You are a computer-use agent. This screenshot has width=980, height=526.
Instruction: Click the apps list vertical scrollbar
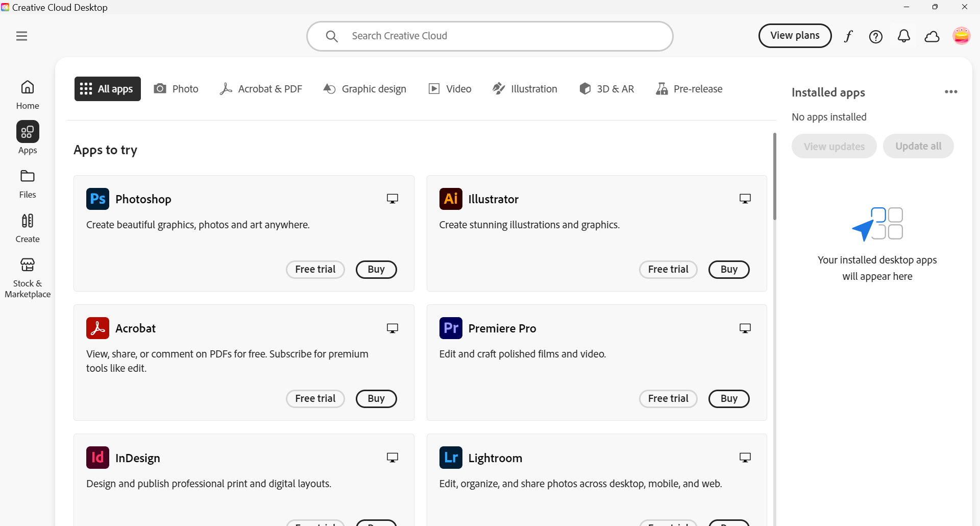(x=774, y=177)
